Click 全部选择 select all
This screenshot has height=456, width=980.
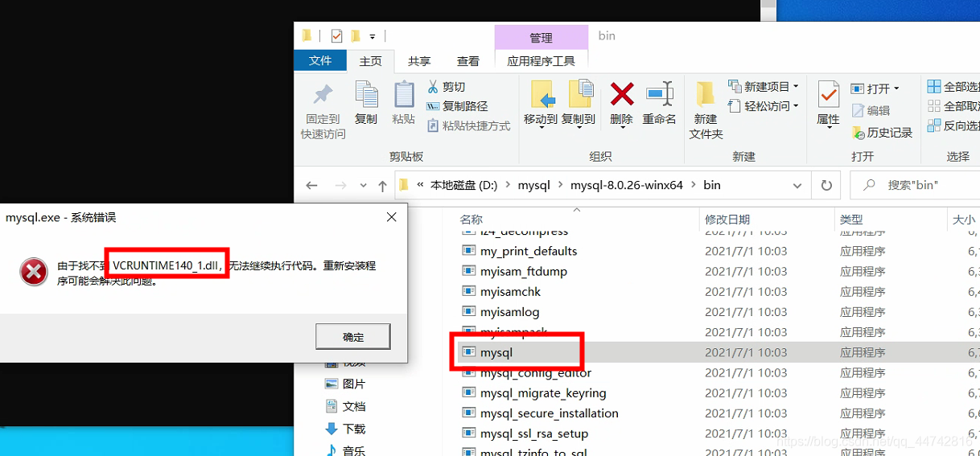[953, 87]
